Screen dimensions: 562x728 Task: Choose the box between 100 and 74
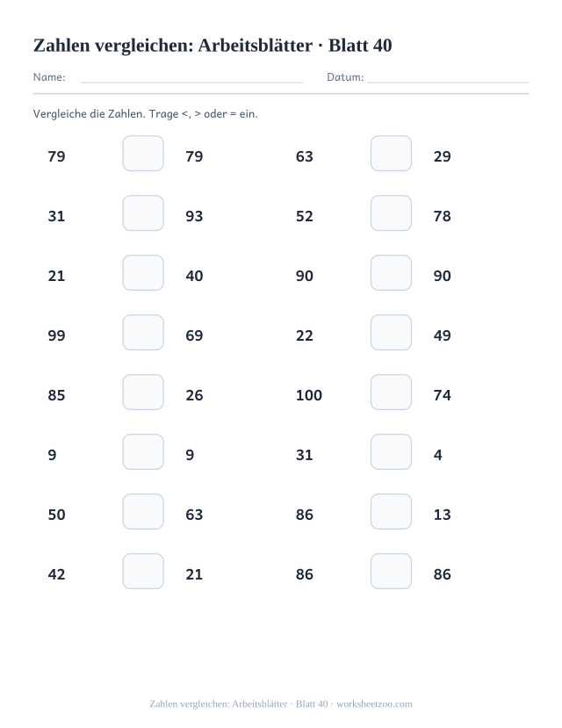[391, 393]
